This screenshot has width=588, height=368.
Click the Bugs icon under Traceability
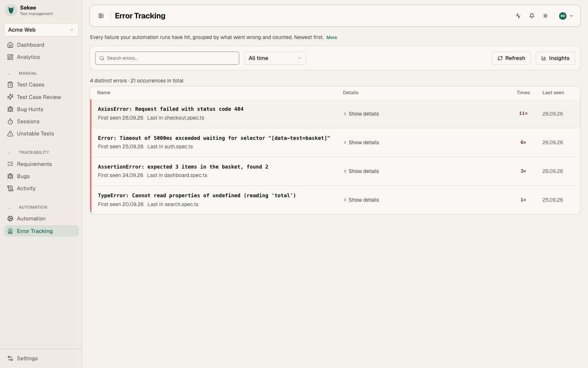(x=10, y=176)
